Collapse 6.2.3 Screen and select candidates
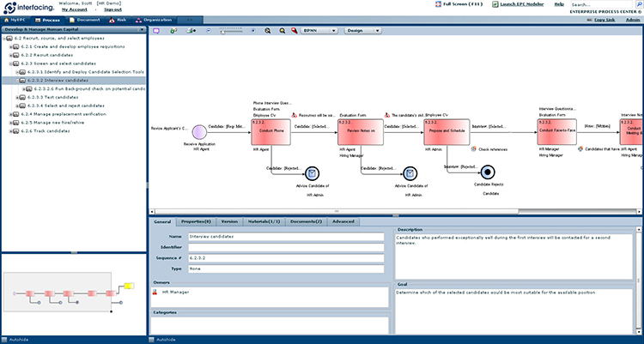The width and height of the screenshot is (644, 344). point(11,64)
